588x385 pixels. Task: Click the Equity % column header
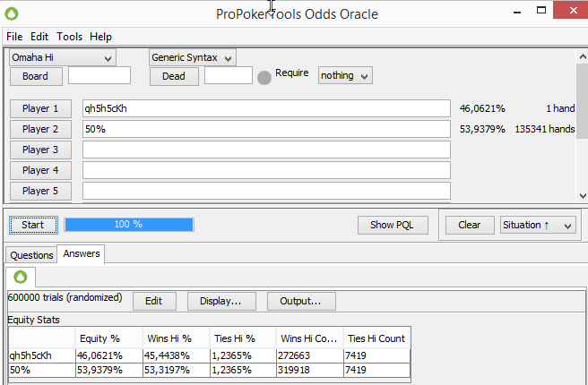pyautogui.click(x=108, y=338)
